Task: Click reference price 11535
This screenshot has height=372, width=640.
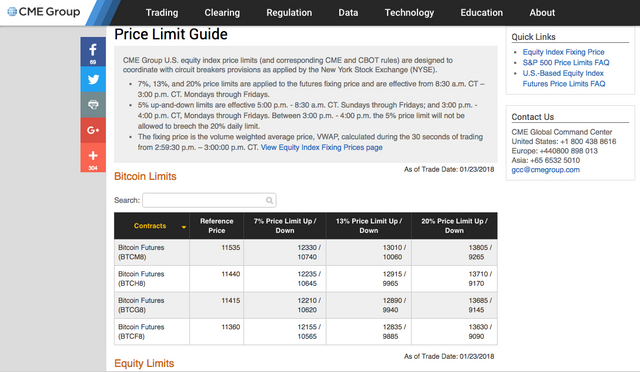Action: [x=231, y=247]
